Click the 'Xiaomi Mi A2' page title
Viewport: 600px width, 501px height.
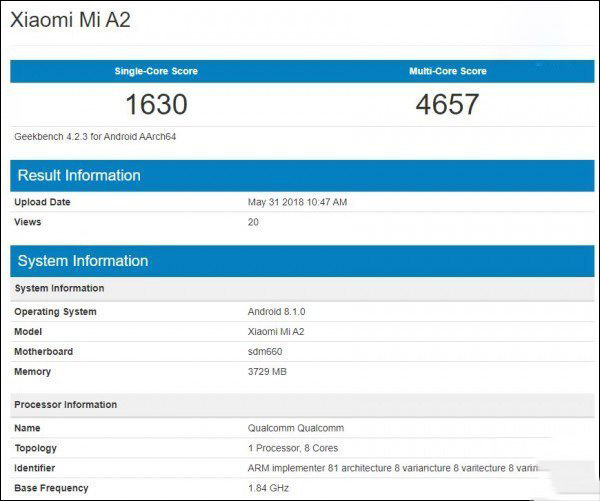tap(70, 20)
